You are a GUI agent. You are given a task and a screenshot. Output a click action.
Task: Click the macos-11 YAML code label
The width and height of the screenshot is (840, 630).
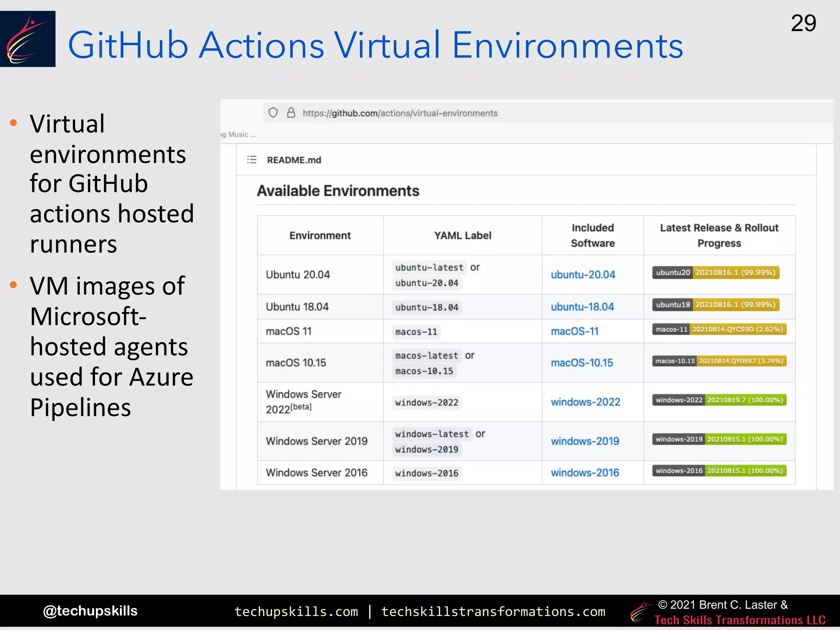[416, 332]
